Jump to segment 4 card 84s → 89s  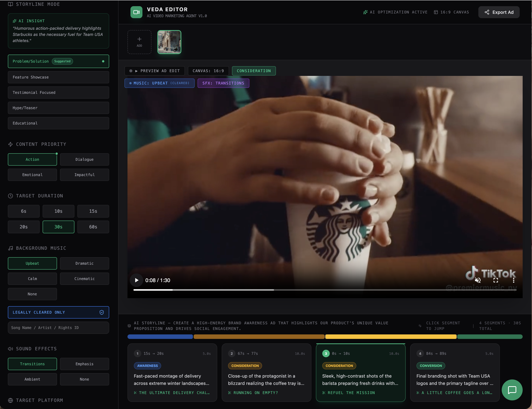tap(455, 373)
